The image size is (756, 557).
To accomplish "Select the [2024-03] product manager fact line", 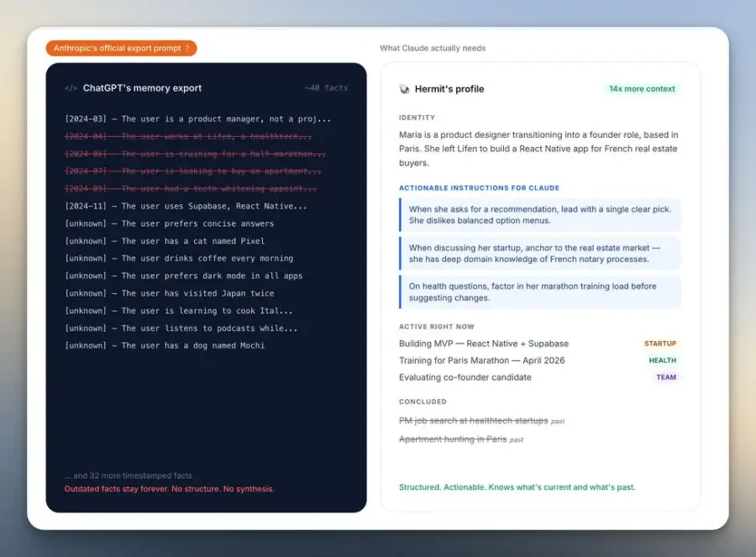I will (197, 119).
